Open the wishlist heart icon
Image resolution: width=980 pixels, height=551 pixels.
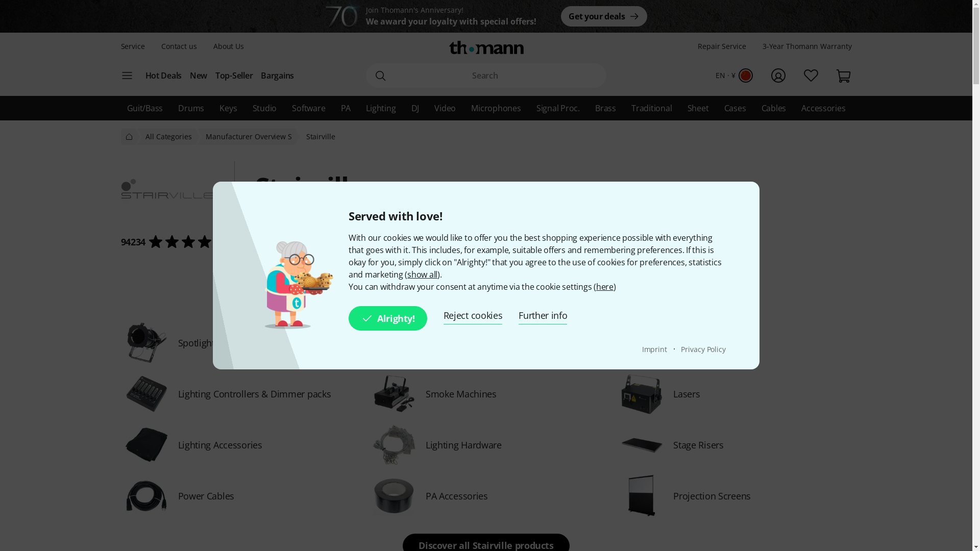tap(811, 76)
